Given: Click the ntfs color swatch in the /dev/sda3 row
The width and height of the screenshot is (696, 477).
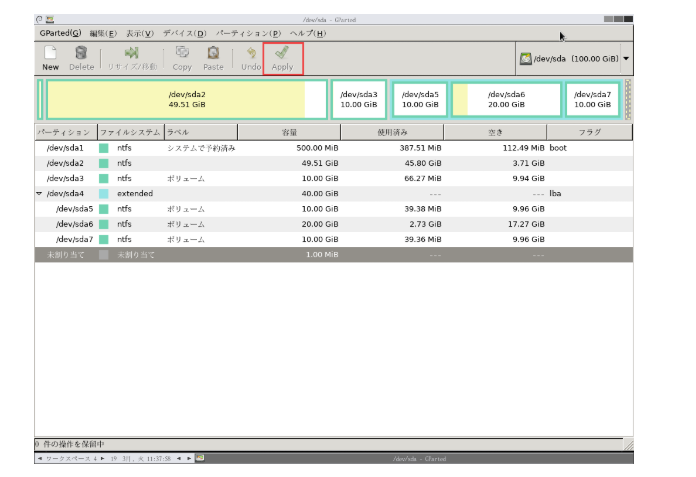Looking at the screenshot, I should [104, 178].
